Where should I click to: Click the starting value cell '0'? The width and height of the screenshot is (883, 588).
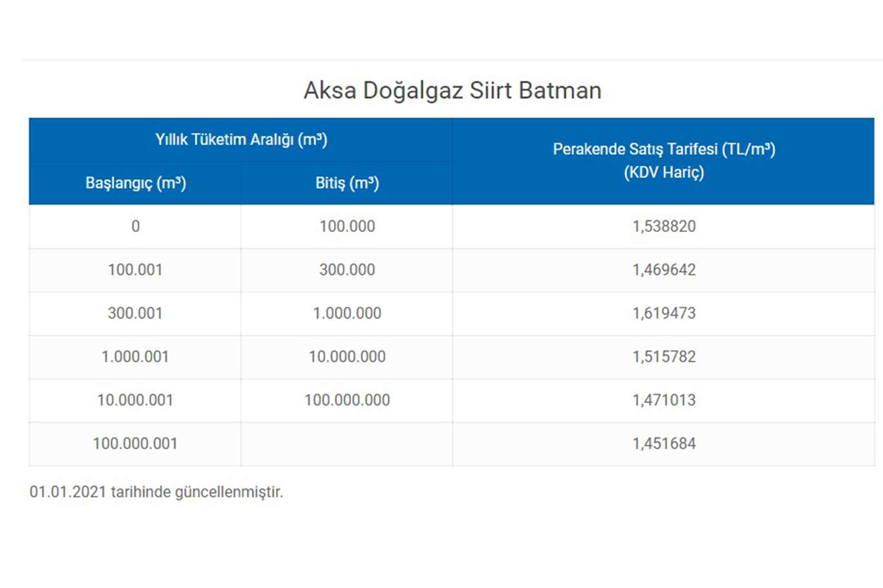pyautogui.click(x=135, y=227)
